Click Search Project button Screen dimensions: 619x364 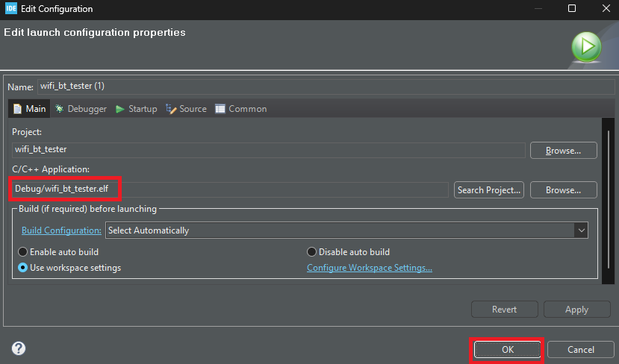pos(488,190)
